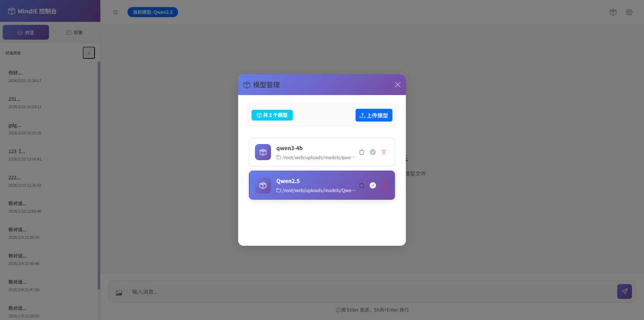Click the Qwen2.5 folder path
Screen dimensions: 644x320
(x=316, y=190)
